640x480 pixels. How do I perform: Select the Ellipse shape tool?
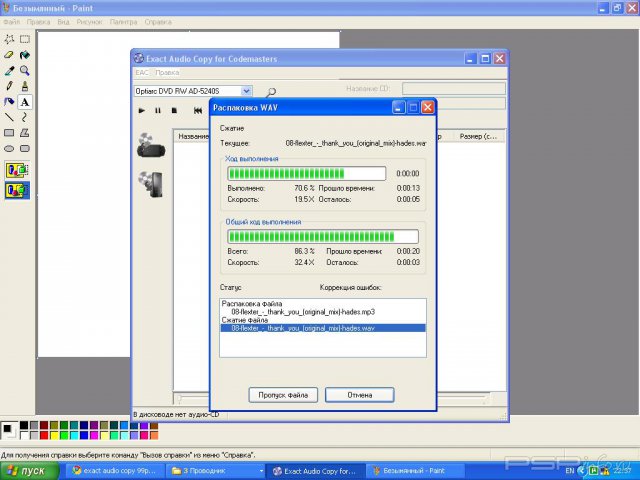pyautogui.click(x=9, y=148)
